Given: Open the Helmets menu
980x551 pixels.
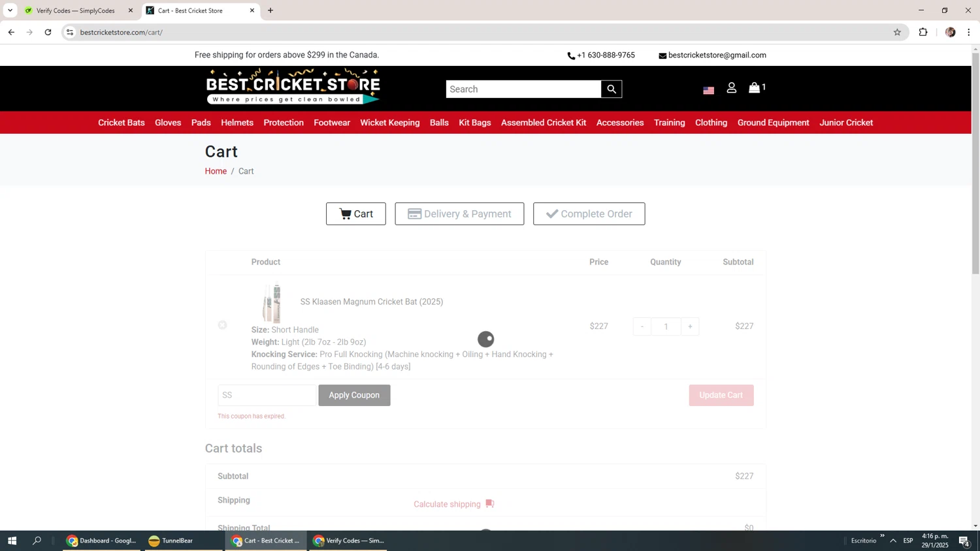Looking at the screenshot, I should click(237, 123).
